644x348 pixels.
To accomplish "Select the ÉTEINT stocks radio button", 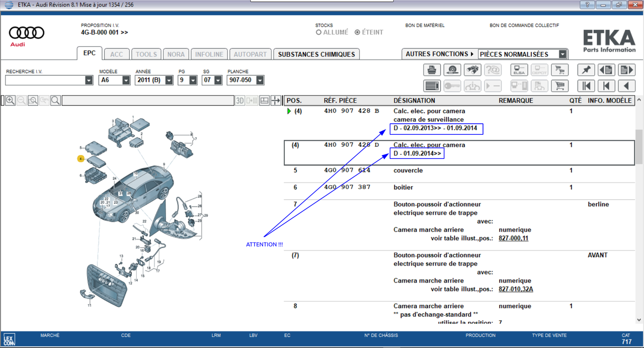I will click(357, 32).
